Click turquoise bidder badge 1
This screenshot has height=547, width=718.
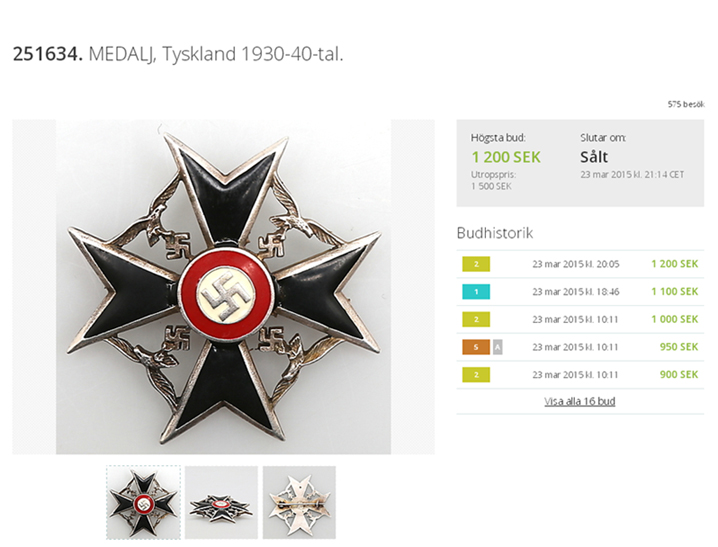point(476,292)
